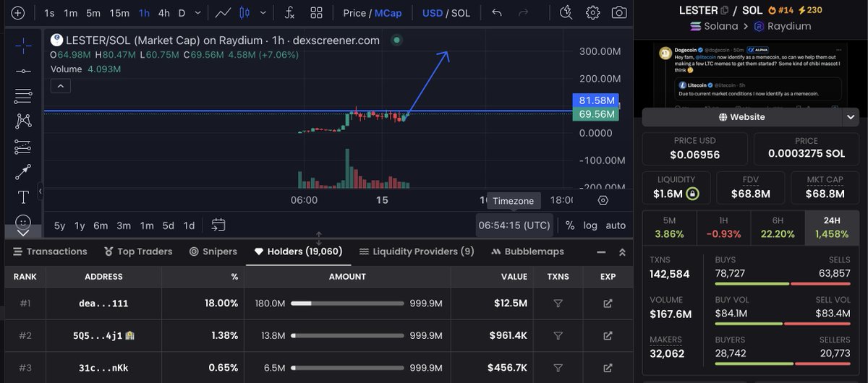868x383 pixels.
Task: Set chart range to 5d
Action: tap(168, 225)
